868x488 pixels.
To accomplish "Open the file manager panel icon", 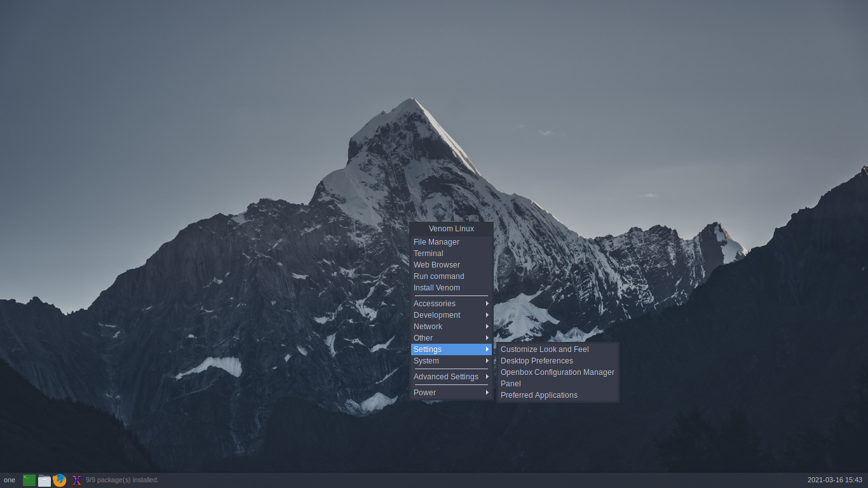I will click(x=44, y=480).
